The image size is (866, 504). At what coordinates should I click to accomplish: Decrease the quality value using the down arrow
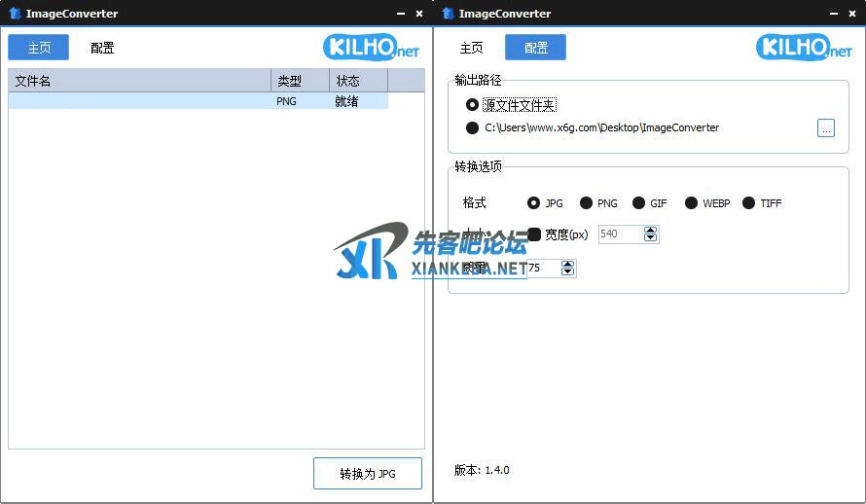568,272
